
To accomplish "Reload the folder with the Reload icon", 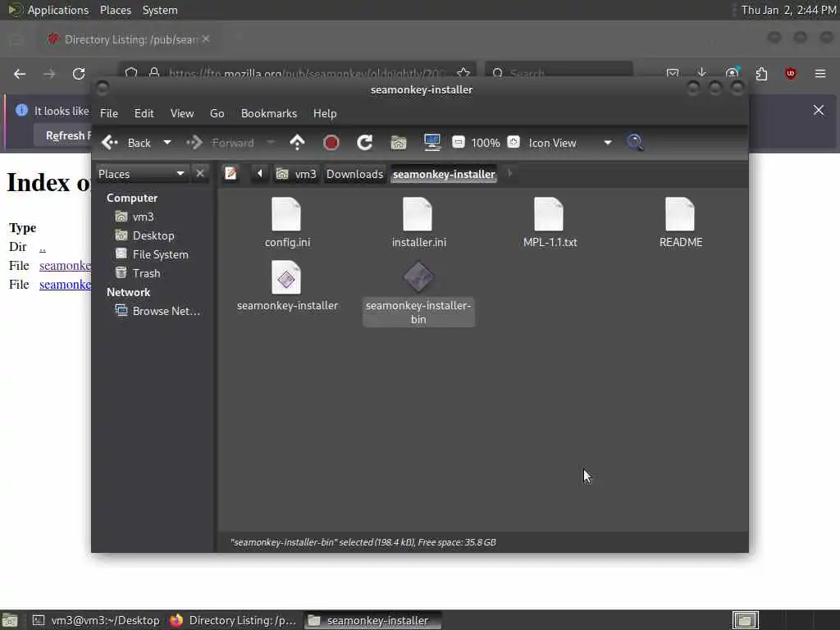I will (x=365, y=143).
